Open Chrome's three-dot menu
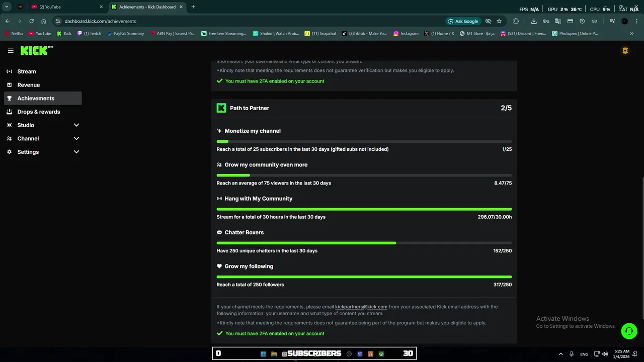 click(x=636, y=21)
